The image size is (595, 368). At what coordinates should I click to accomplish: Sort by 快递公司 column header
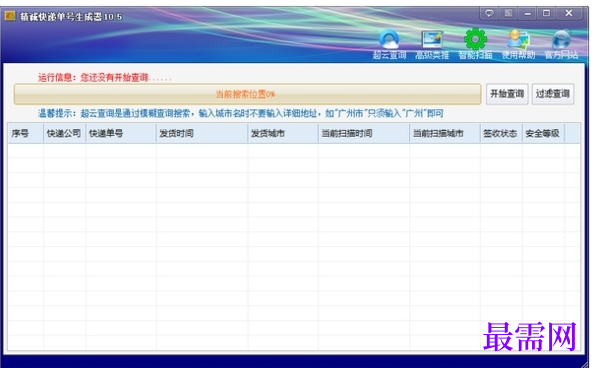[x=65, y=133]
